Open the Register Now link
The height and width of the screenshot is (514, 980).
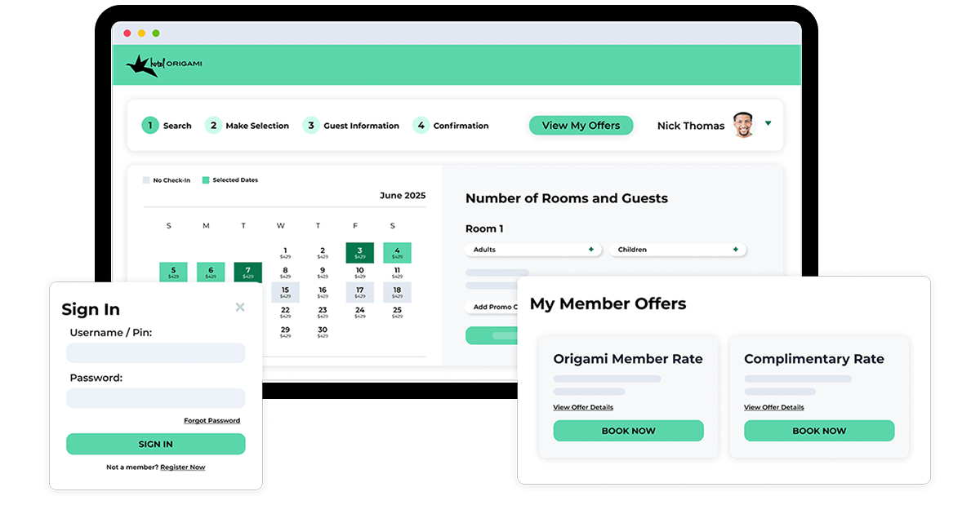[183, 467]
